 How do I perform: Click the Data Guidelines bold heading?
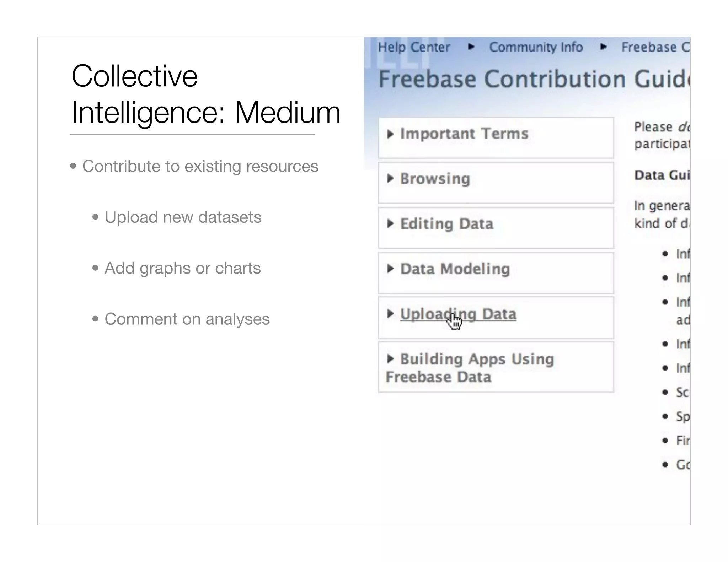click(x=661, y=175)
